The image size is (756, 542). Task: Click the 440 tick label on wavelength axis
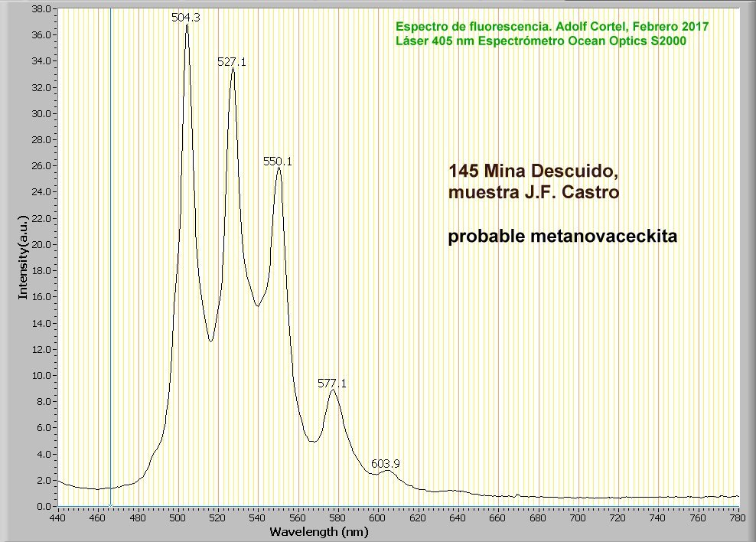pos(58,518)
